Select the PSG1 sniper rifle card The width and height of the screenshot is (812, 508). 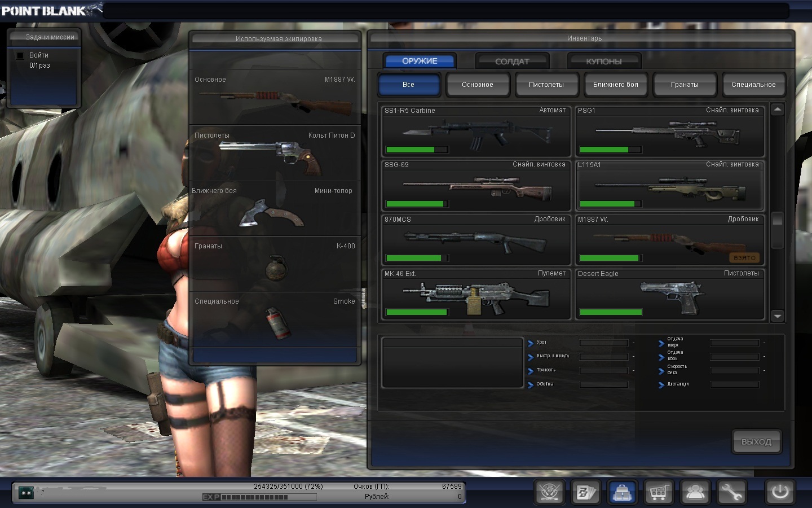pos(670,131)
